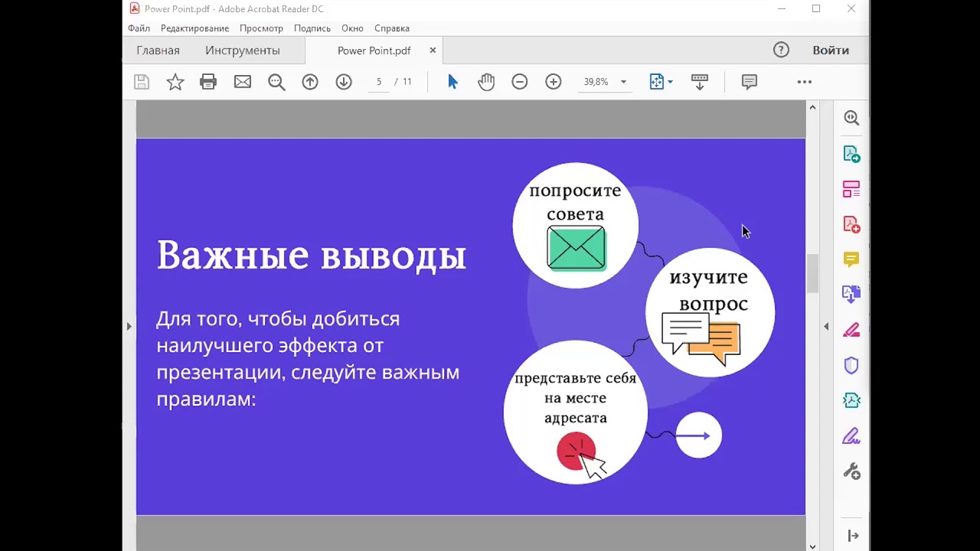Open Help question mark icon
This screenshot has height=551, width=980.
[781, 50]
